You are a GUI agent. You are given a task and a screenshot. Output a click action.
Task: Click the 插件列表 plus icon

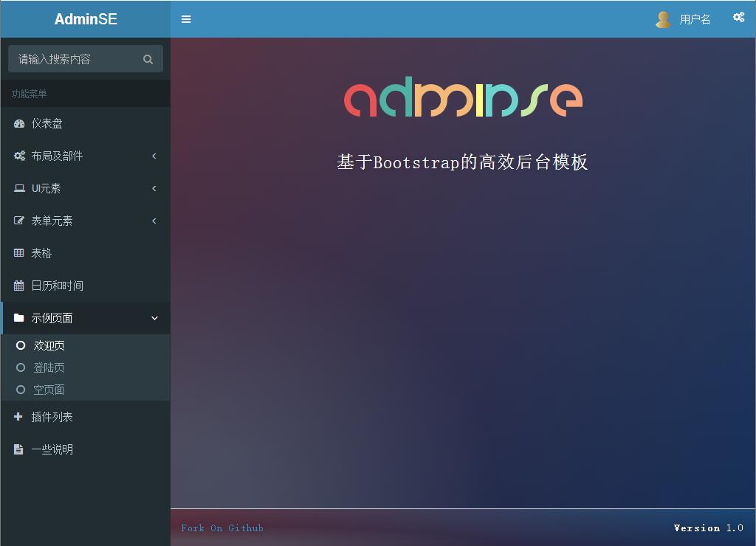[18, 416]
